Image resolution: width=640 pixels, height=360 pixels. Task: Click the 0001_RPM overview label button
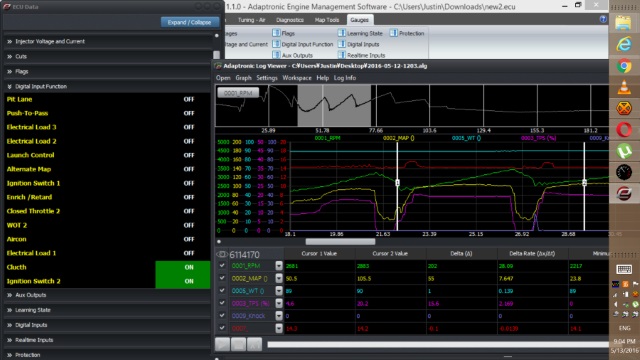click(238, 93)
